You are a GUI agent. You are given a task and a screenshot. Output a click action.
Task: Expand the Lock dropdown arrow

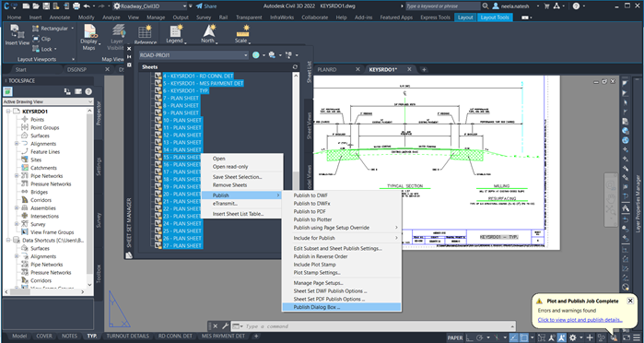click(x=55, y=49)
